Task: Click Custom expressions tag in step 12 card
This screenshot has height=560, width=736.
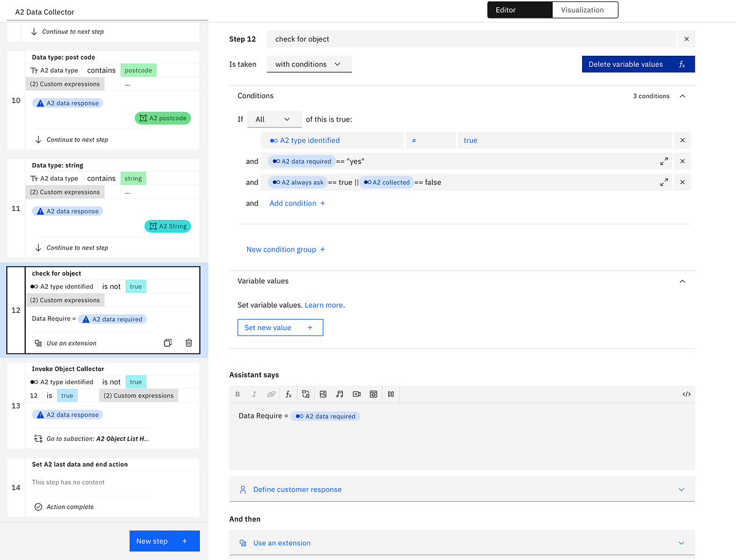Action: [x=65, y=300]
